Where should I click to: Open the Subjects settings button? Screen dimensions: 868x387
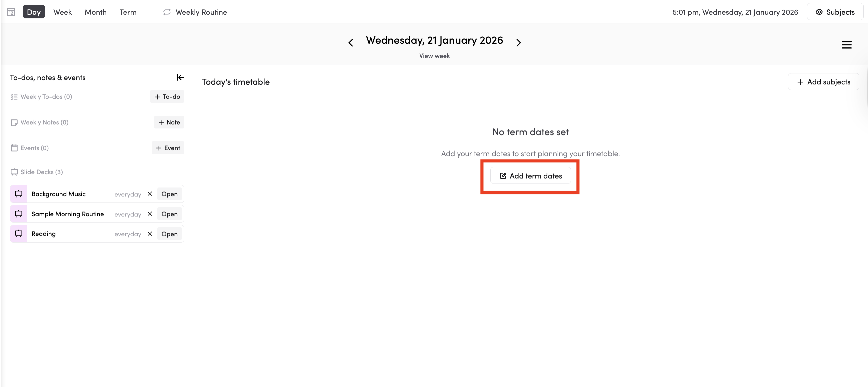tap(835, 12)
